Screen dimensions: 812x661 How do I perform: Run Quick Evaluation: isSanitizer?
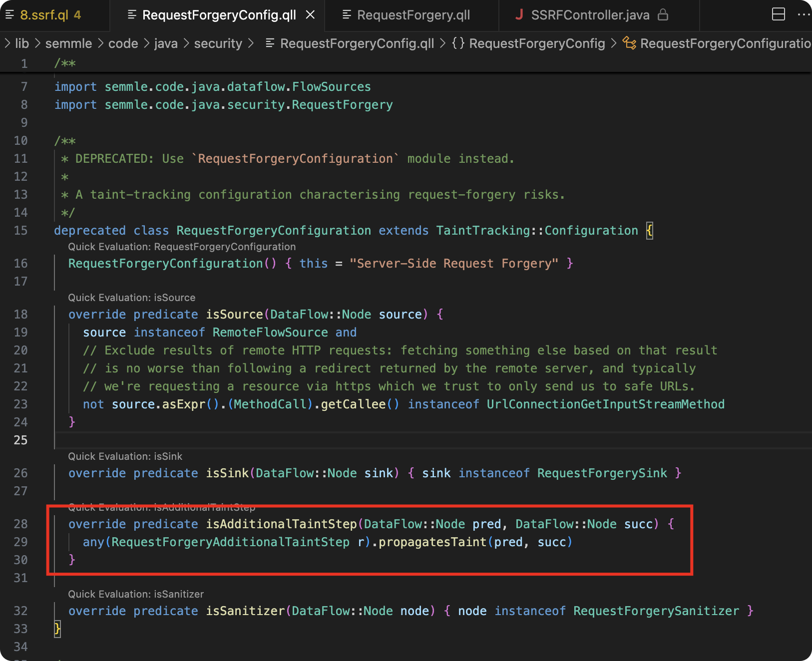click(136, 594)
